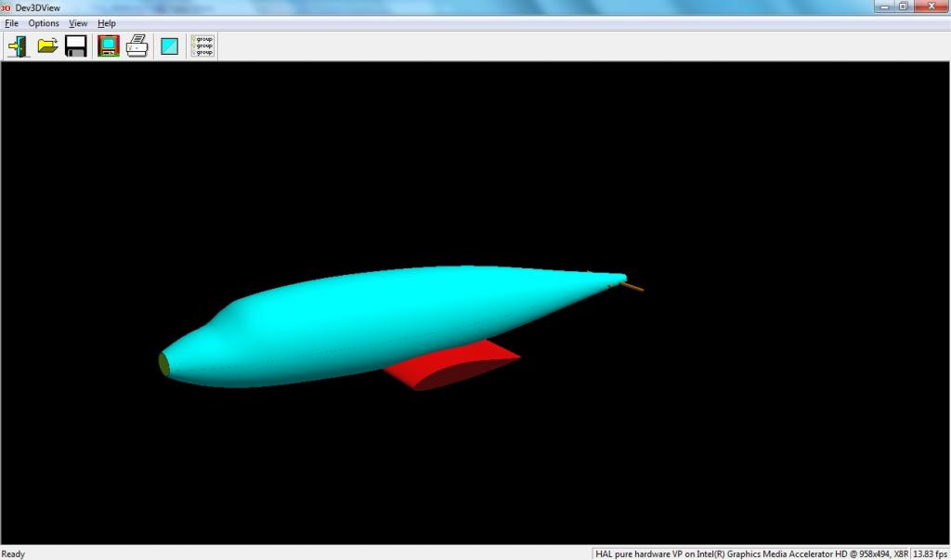Click the cyan square toolbar icon
This screenshot has width=951, height=560.
[x=169, y=46]
